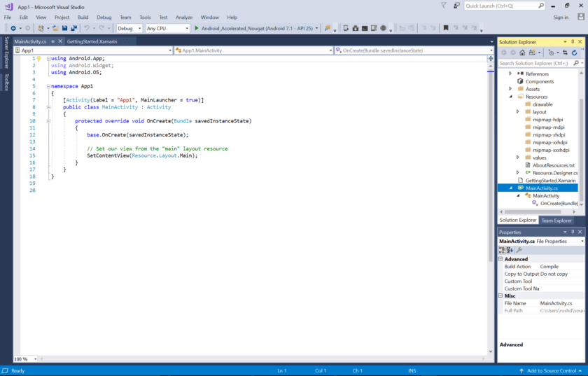Click the split editor plus icon above scrollbar

pyautogui.click(x=491, y=58)
